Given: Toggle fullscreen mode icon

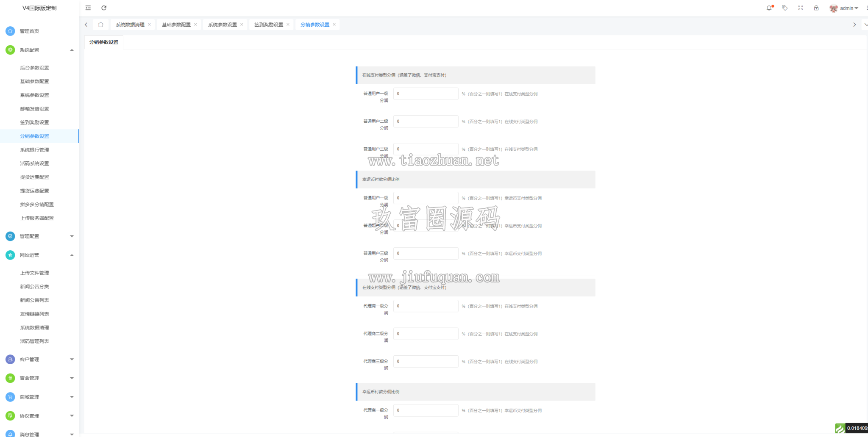Looking at the screenshot, I should [801, 8].
